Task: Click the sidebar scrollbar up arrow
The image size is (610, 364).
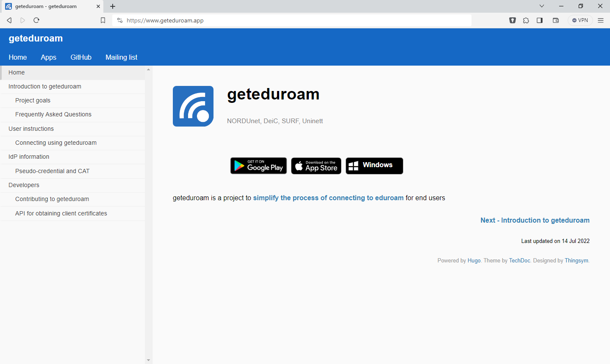Action: click(x=148, y=69)
